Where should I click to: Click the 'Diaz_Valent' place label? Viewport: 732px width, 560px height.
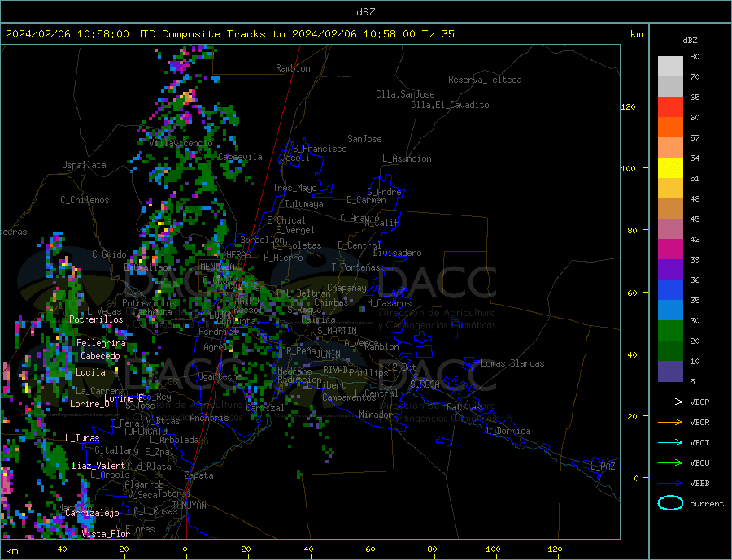(x=98, y=466)
